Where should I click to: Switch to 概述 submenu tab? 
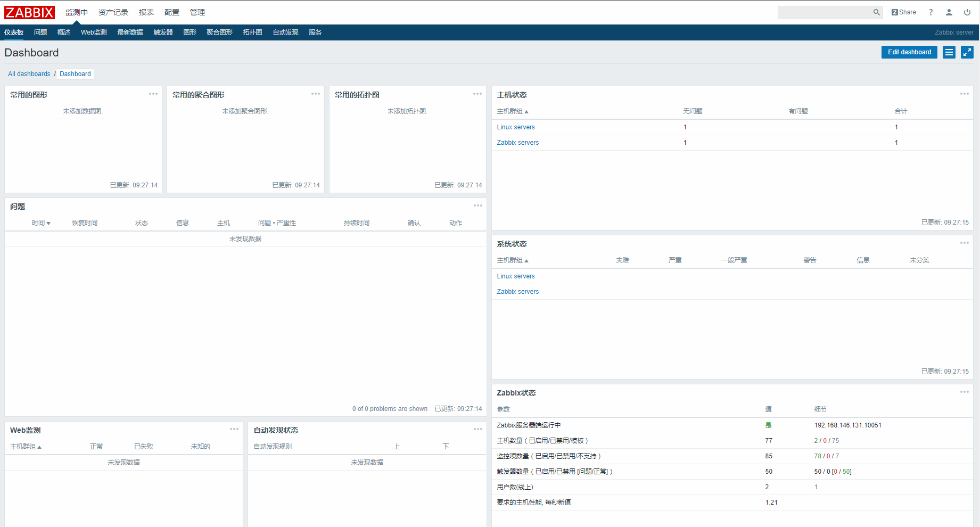[x=64, y=32]
